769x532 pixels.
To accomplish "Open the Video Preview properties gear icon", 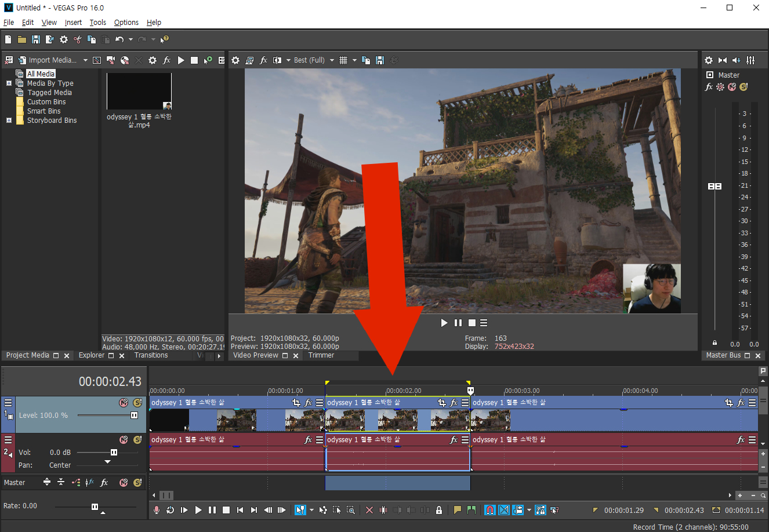I will (x=235, y=60).
